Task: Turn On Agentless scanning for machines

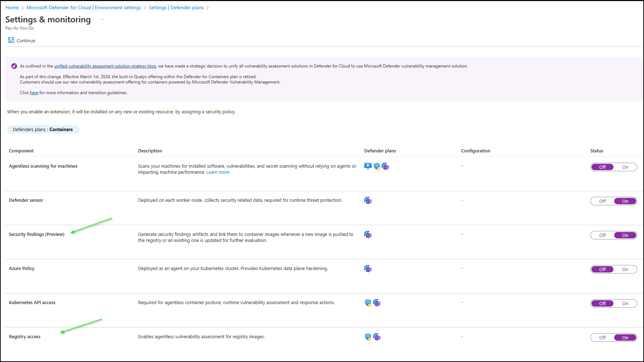Action: pos(625,167)
